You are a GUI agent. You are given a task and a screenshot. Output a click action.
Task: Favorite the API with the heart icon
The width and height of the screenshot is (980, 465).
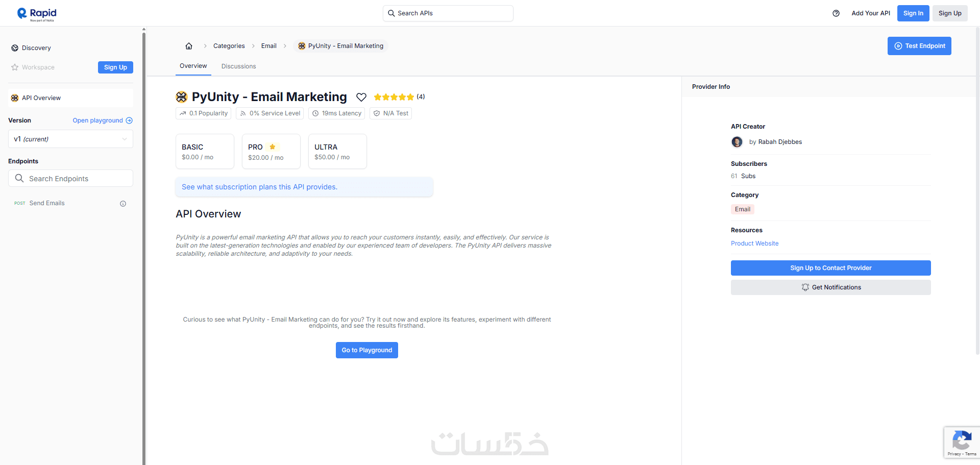pyautogui.click(x=361, y=97)
